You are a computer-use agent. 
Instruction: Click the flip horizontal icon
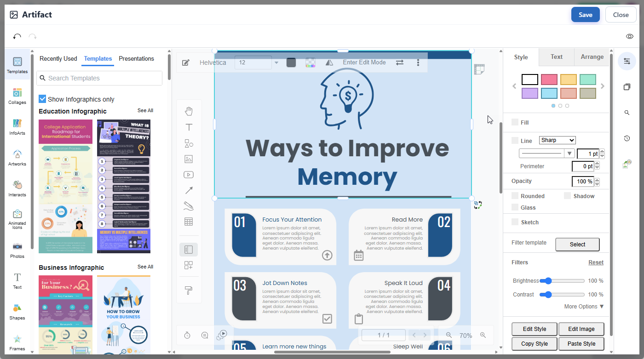pos(329,63)
